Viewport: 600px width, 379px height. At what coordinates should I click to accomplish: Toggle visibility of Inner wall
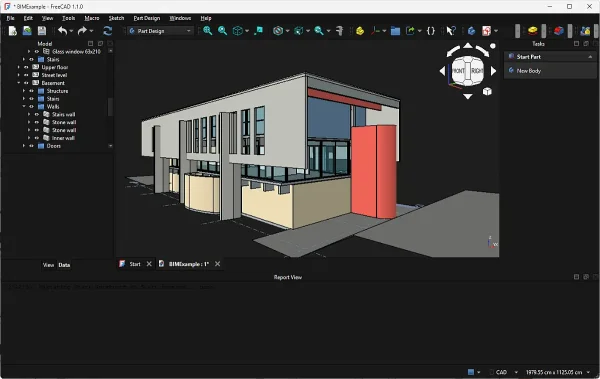pos(37,138)
